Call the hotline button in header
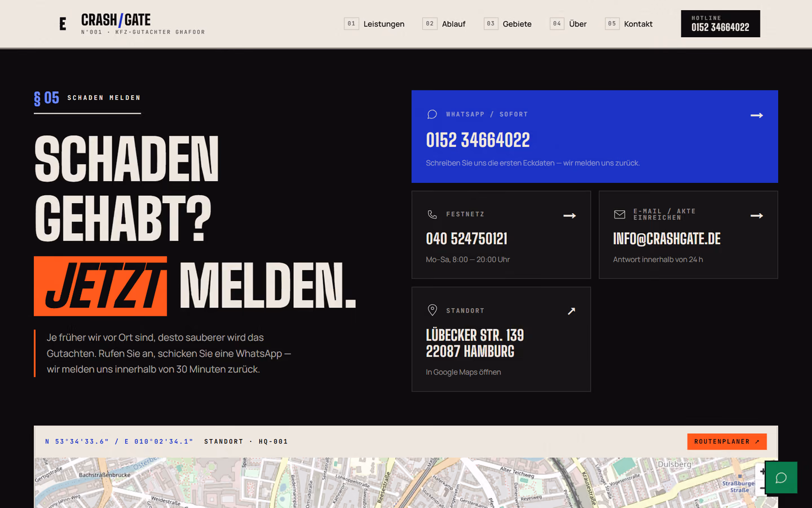The height and width of the screenshot is (508, 812). point(720,24)
